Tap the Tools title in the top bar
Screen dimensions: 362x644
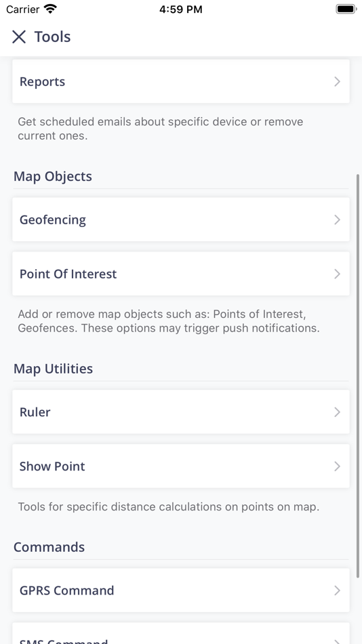tap(52, 37)
